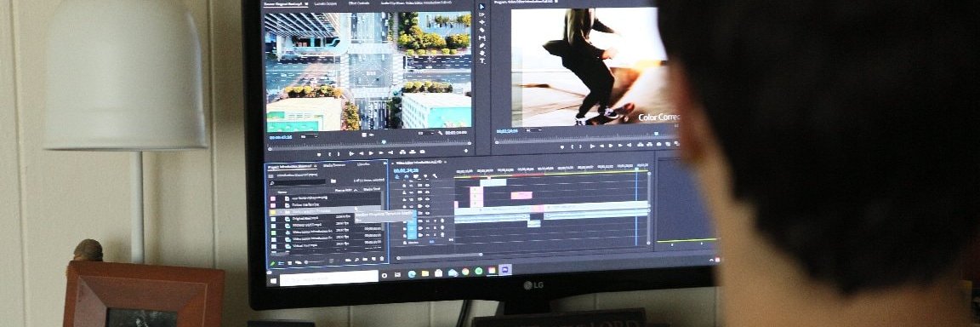Select the Track Select Forward tool
This screenshot has width=980, height=327.
[x=481, y=15]
